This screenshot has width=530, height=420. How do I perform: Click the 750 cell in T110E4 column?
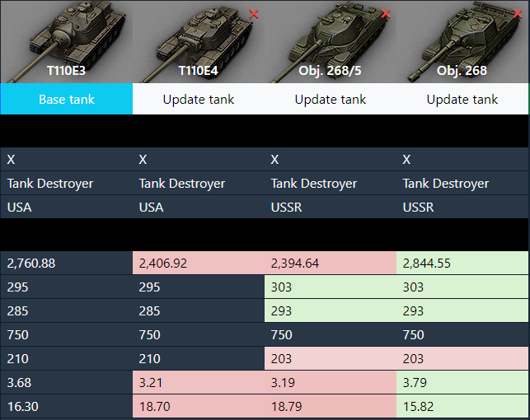point(199,335)
